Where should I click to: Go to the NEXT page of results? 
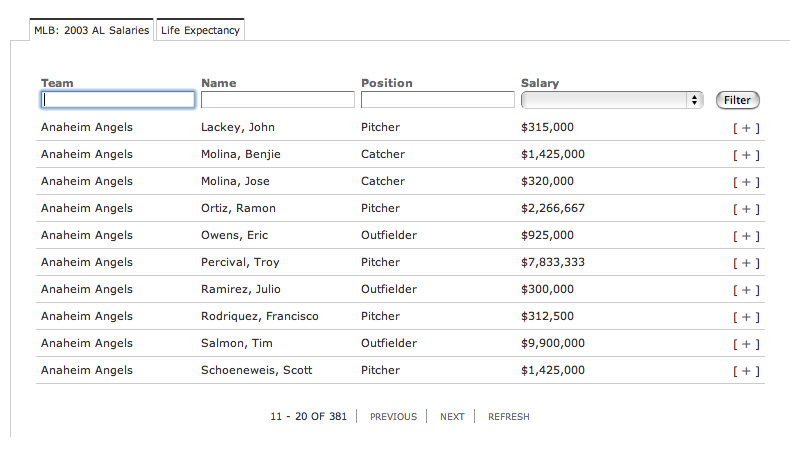452,417
